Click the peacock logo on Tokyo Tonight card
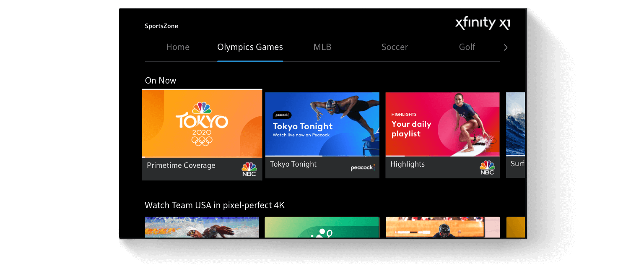Image resolution: width=644 pixels, height=277 pixels. [x=363, y=168]
